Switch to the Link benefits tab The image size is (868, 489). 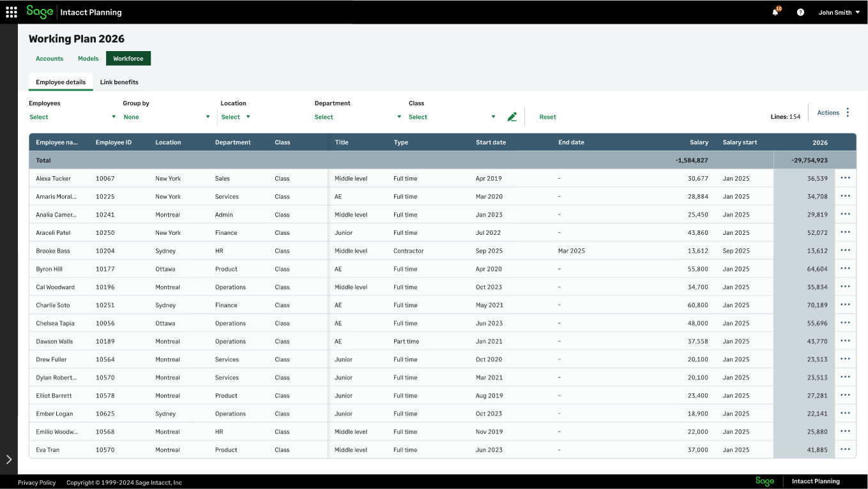pos(119,82)
